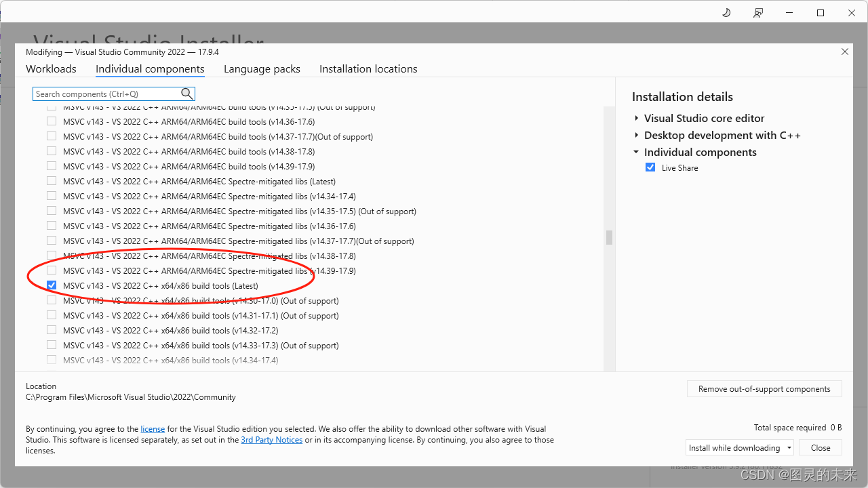Check x64/x86 build tools (v14.30-17.0) box
868x488 pixels.
(52, 300)
